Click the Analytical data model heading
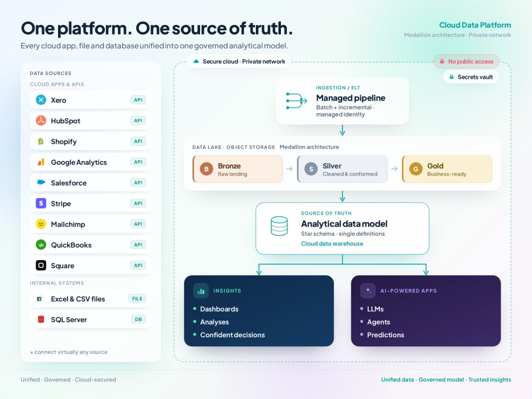 [344, 223]
